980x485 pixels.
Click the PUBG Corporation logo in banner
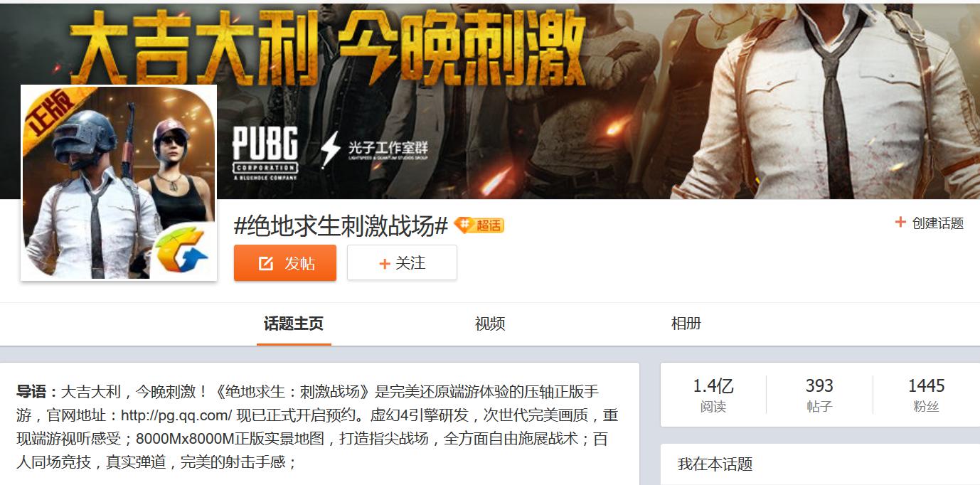[x=265, y=151]
